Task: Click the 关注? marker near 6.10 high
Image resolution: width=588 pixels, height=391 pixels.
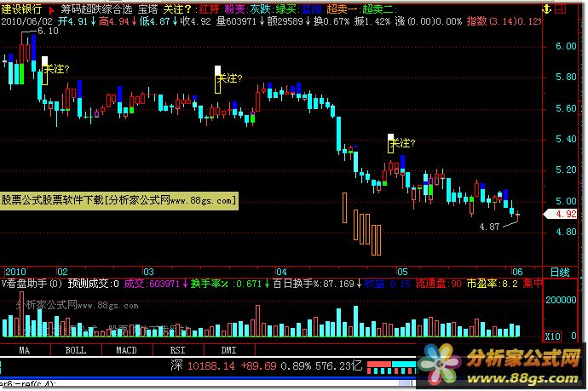Action: click(56, 67)
